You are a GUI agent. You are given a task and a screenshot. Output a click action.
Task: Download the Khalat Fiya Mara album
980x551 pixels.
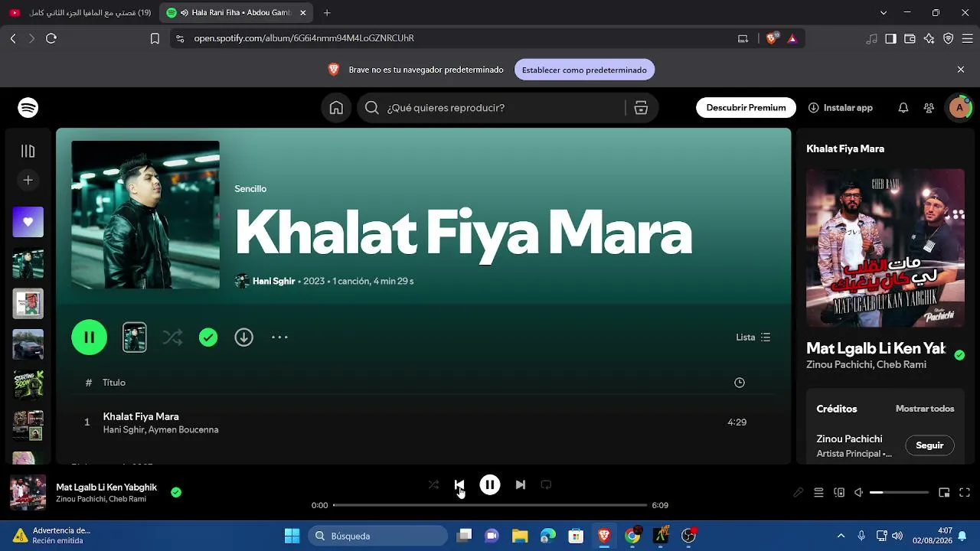[x=244, y=337]
